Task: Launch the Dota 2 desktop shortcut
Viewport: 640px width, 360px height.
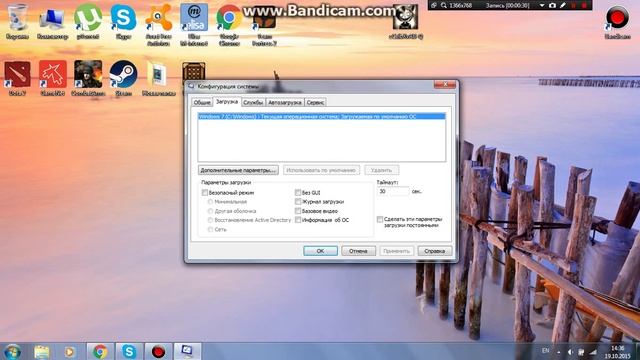Action: pos(17,78)
